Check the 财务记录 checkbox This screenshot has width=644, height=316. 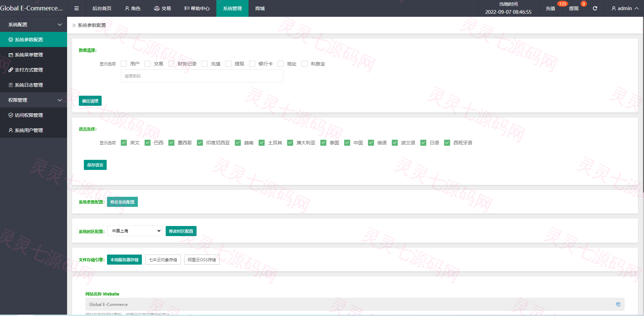pyautogui.click(x=171, y=64)
